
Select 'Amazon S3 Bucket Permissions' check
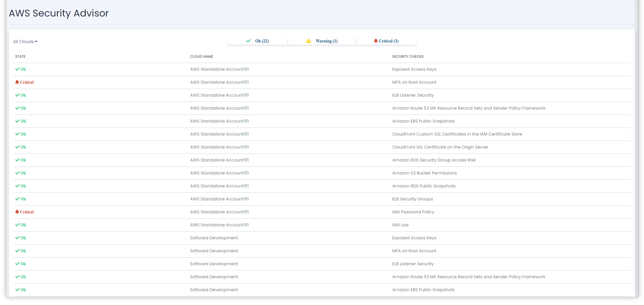tap(424, 173)
